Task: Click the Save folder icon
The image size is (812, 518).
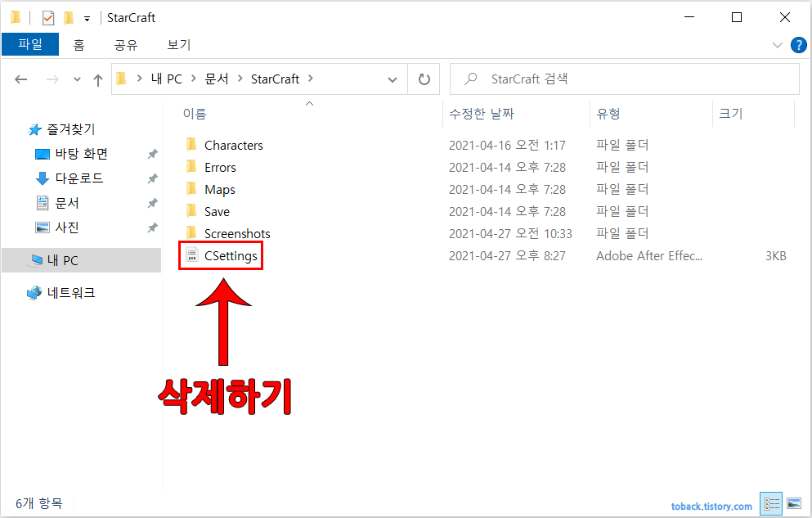Action: pyautogui.click(x=191, y=210)
